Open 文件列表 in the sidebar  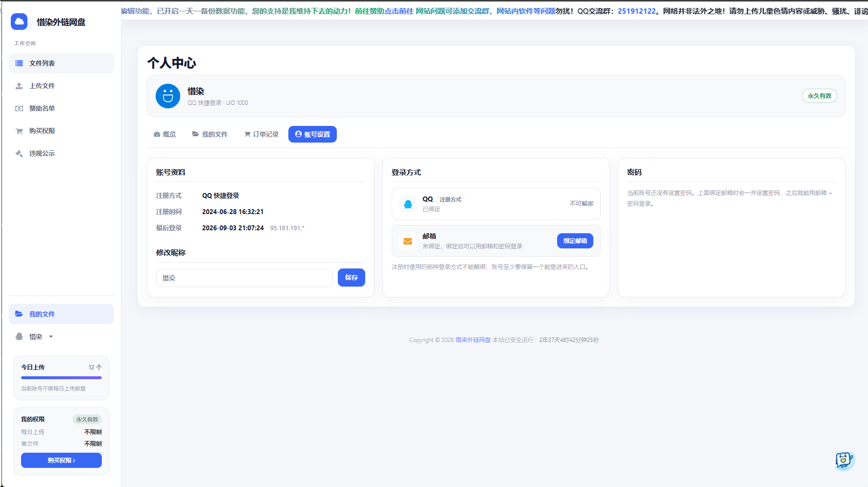(x=61, y=63)
